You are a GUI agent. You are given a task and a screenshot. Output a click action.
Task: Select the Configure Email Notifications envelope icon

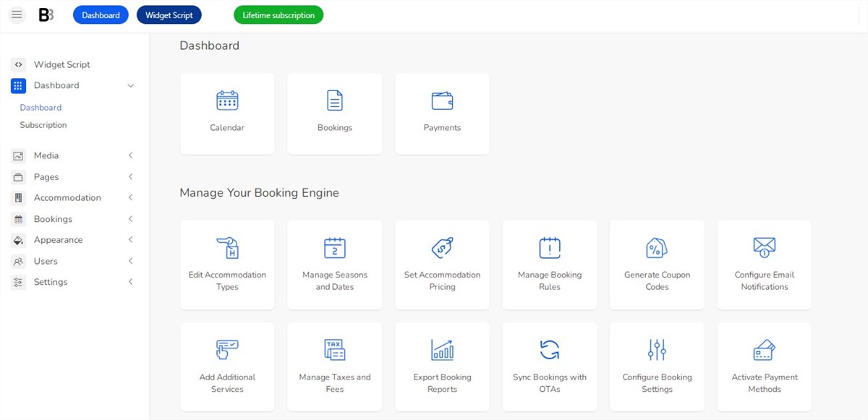(x=764, y=248)
